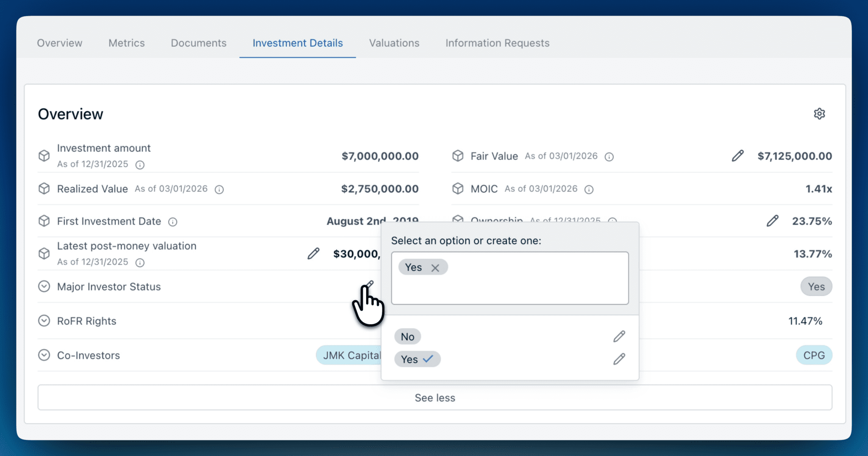Choose the No option in dropdown

407,337
